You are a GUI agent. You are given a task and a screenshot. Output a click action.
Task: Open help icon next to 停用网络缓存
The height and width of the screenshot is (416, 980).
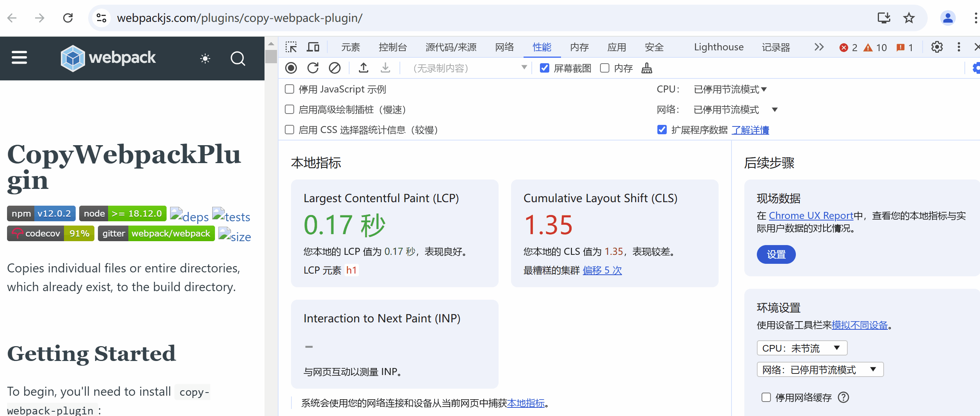click(843, 397)
